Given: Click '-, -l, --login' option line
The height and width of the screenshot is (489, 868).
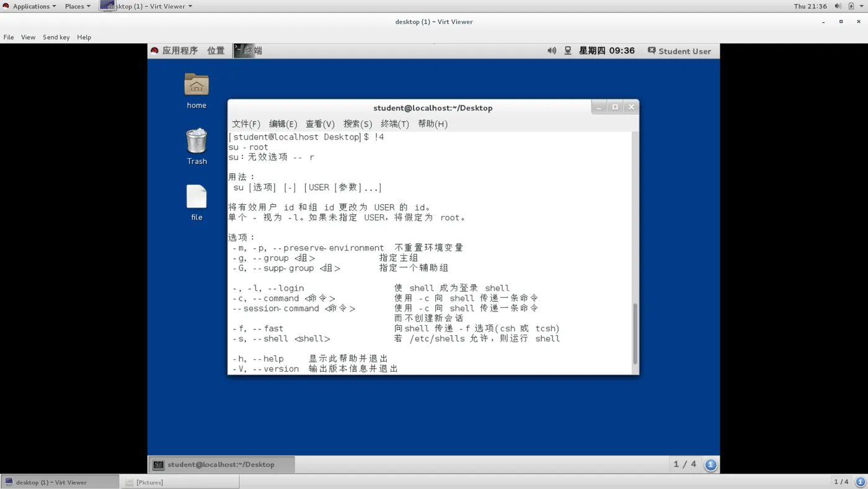Looking at the screenshot, I should pyautogui.click(x=371, y=288).
